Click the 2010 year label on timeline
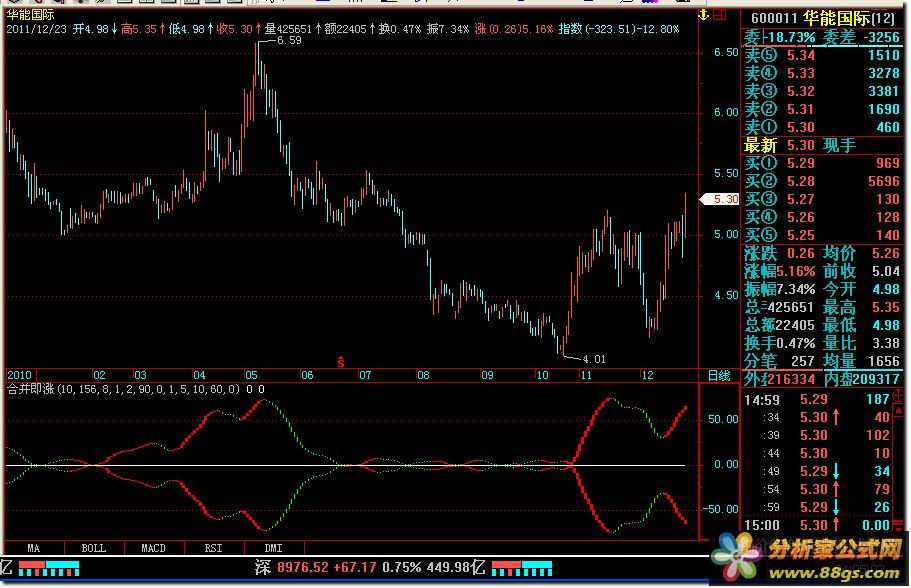This screenshot has height=588, width=911. click(19, 375)
